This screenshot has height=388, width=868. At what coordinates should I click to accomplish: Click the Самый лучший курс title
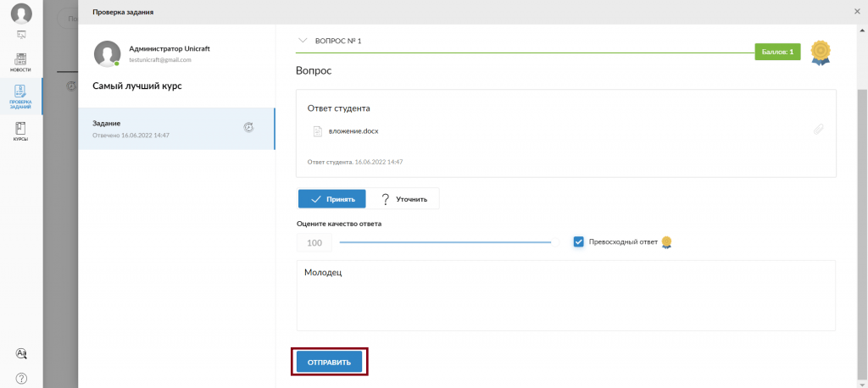pos(137,86)
